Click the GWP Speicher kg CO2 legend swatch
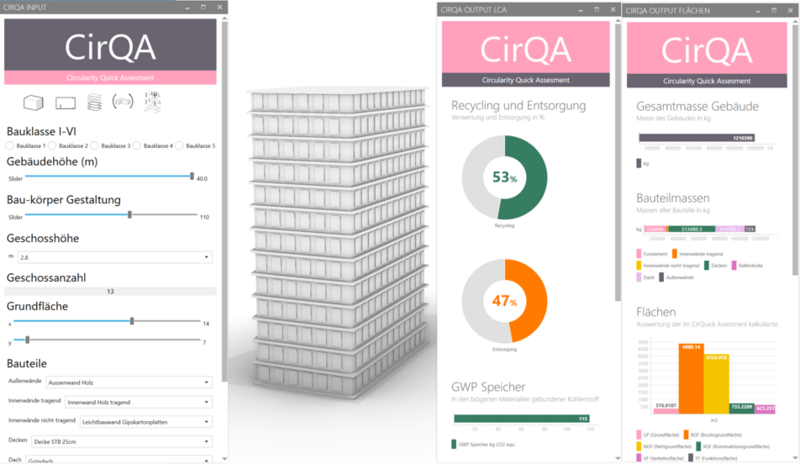 [x=454, y=445]
